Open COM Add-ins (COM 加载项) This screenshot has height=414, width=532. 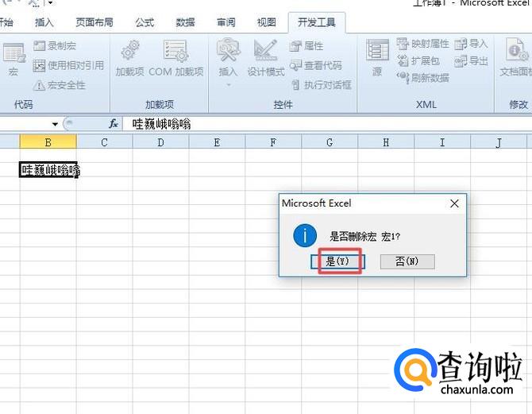[175, 58]
